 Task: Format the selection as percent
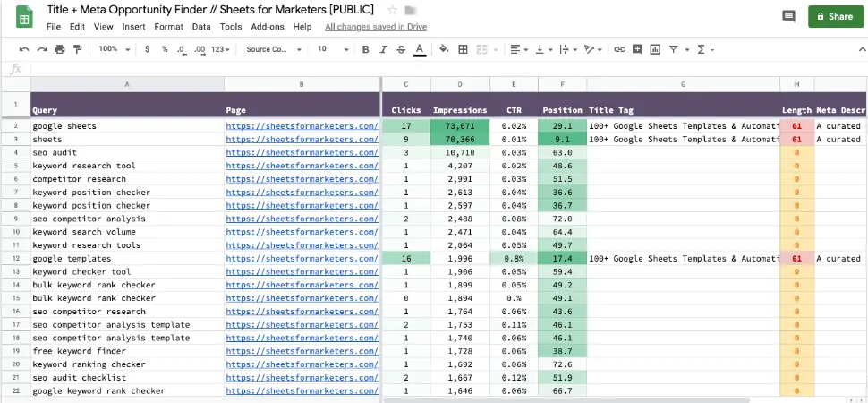point(165,49)
